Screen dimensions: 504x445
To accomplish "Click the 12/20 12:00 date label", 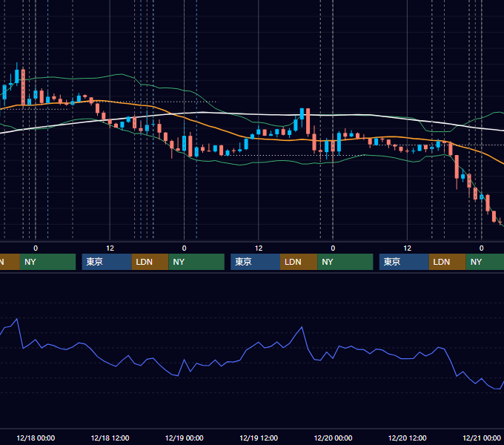I will tap(407, 438).
